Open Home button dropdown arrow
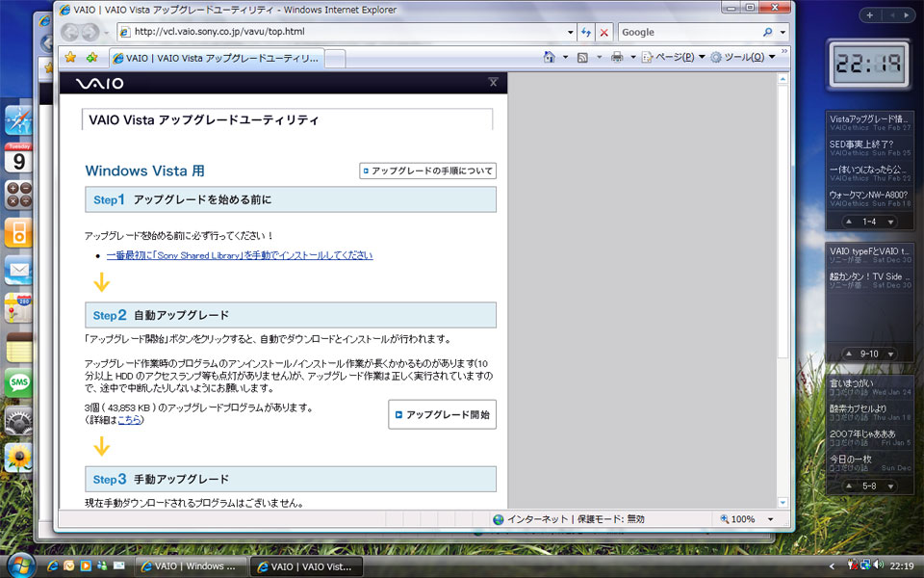Viewport: 924px width, 578px height. click(565, 57)
